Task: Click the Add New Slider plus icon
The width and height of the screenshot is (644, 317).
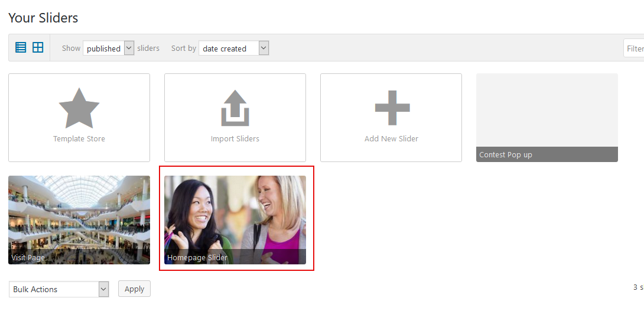Action: (x=392, y=108)
